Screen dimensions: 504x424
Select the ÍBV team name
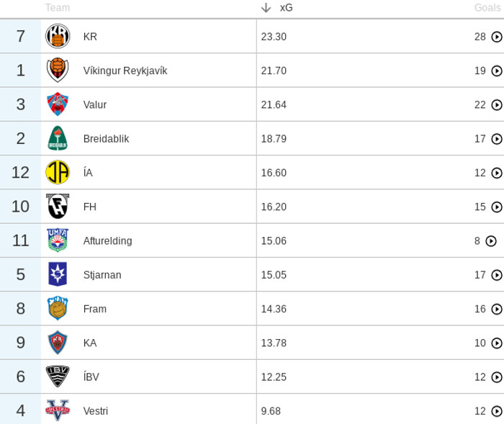91,377
